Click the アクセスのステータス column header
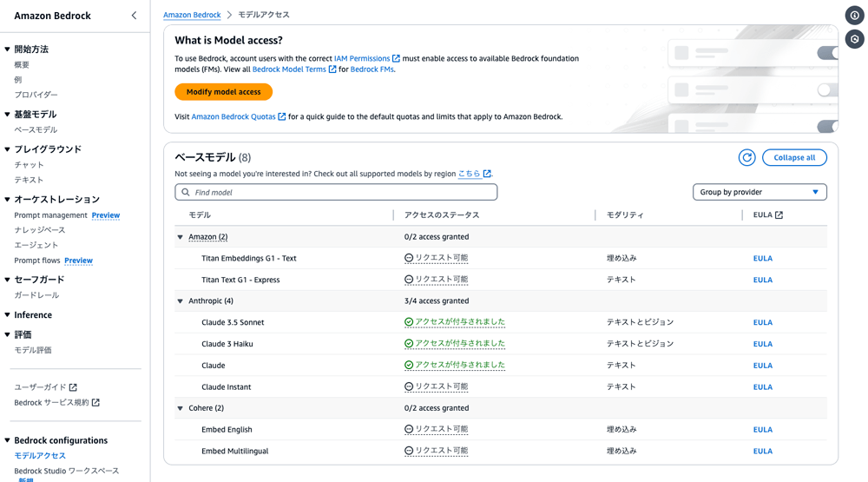Viewport: 868px width, 482px height. [x=442, y=215]
